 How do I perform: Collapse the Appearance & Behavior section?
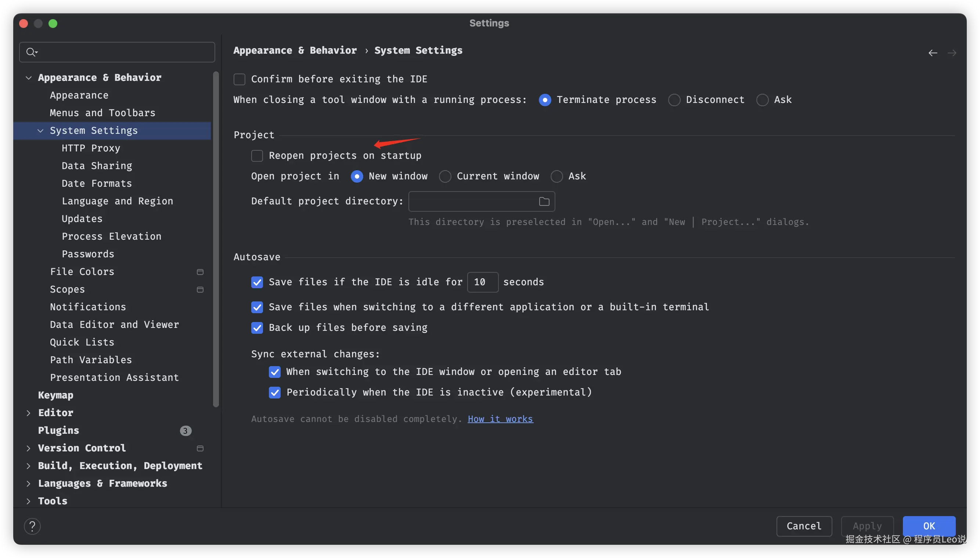28,78
